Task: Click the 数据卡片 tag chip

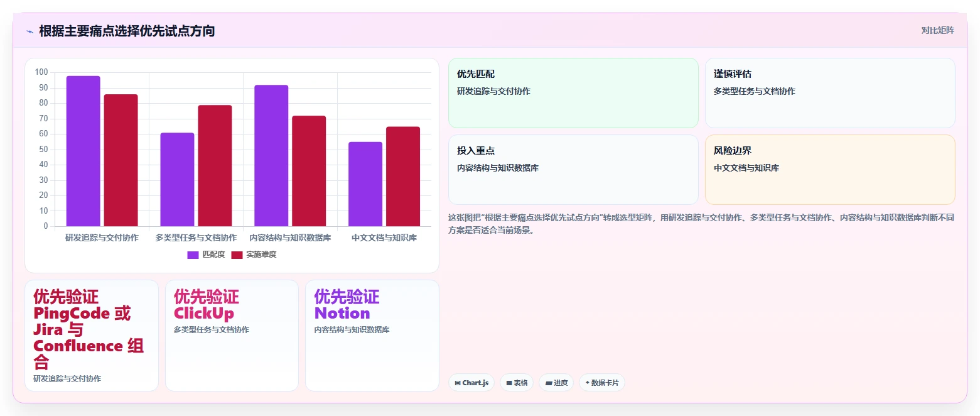Action: click(602, 383)
